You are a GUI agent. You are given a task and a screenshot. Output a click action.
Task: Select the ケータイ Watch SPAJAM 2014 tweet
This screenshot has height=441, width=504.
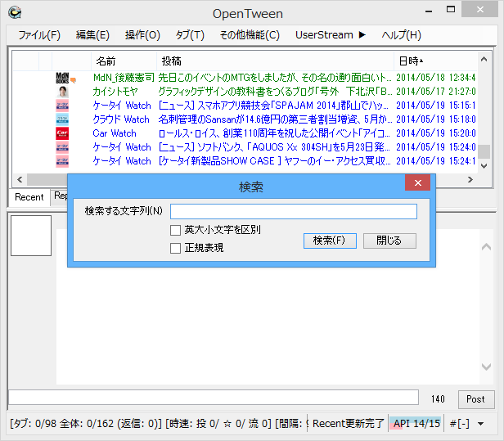click(x=245, y=106)
